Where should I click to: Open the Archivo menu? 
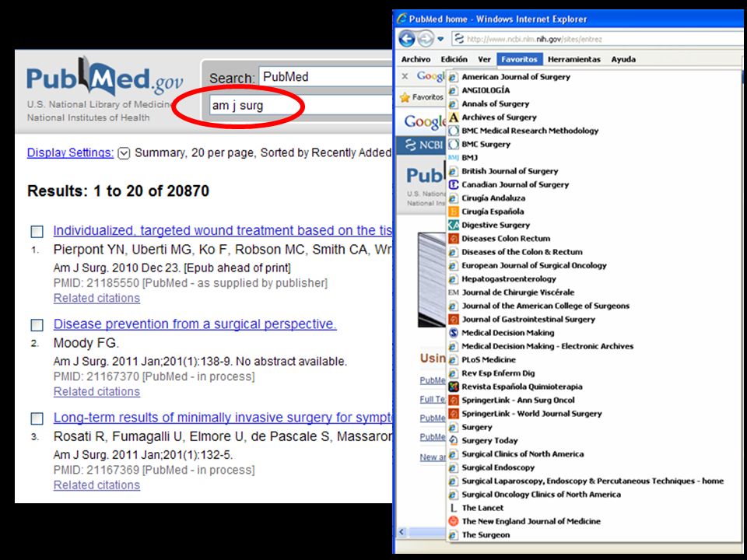416,60
